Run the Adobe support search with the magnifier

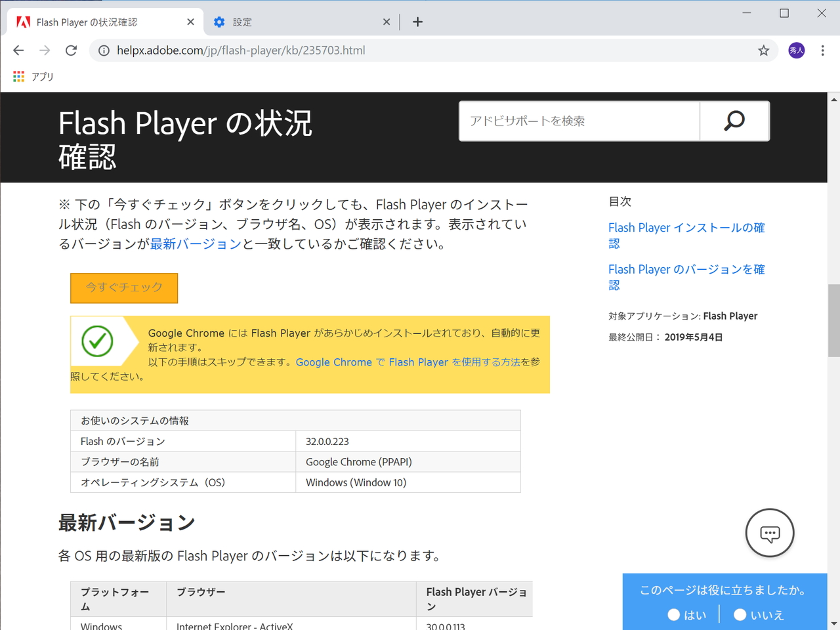click(x=734, y=121)
